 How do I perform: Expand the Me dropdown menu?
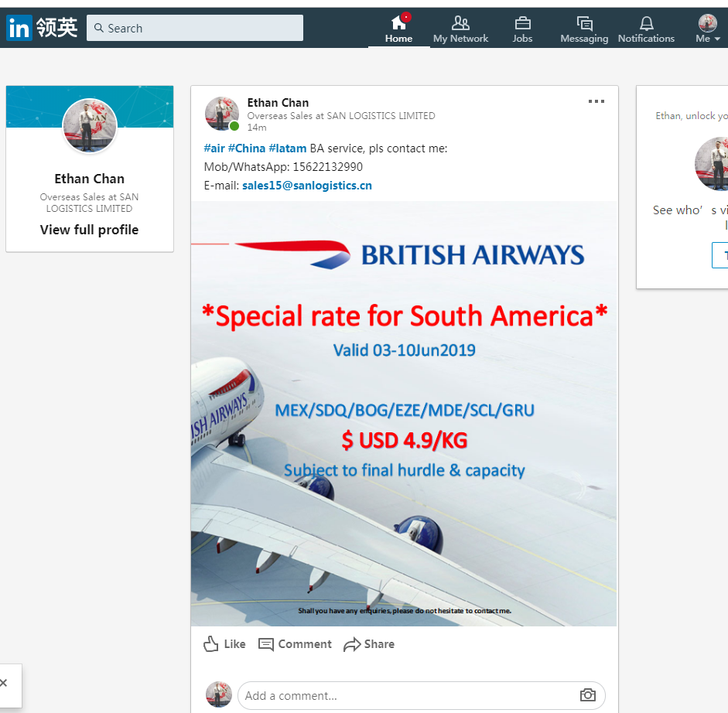708,29
